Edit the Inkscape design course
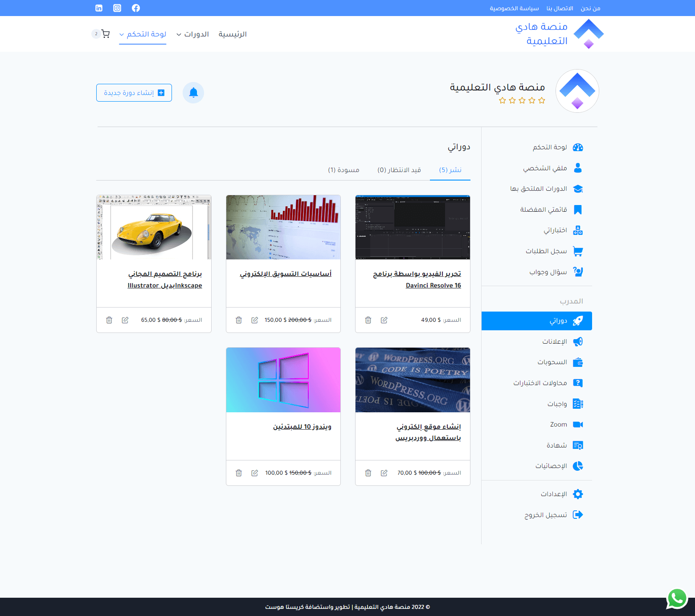Image resolution: width=695 pixels, height=616 pixels. (125, 320)
